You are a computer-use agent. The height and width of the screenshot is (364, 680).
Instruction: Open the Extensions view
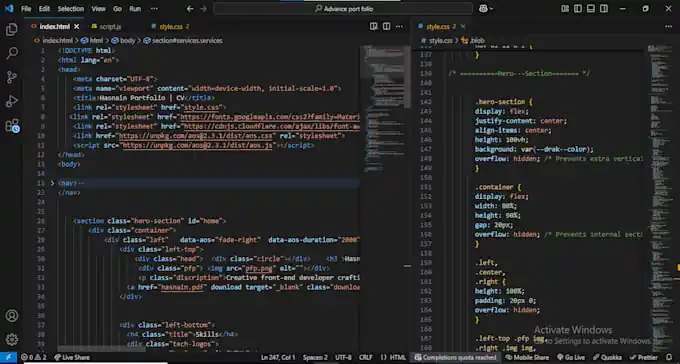[x=12, y=125]
